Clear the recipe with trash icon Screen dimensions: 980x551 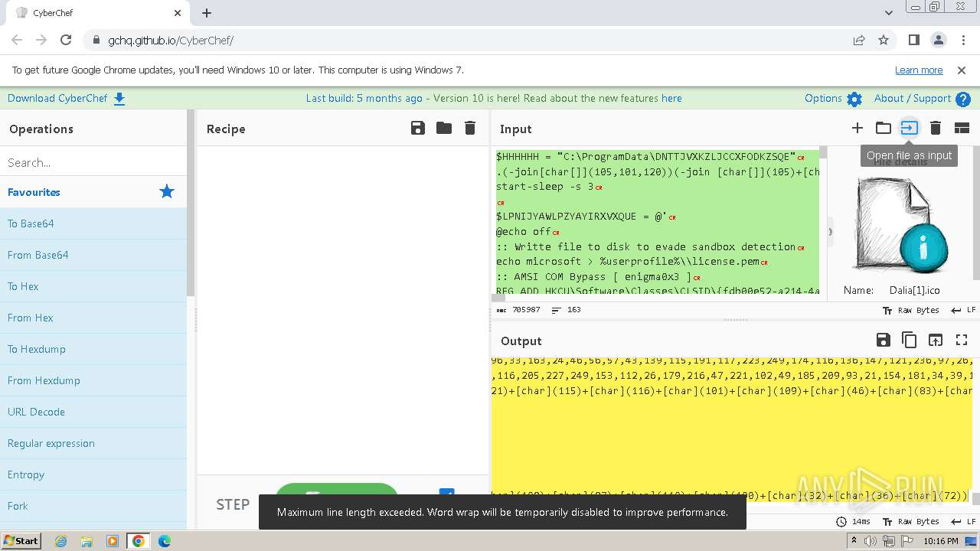(x=470, y=129)
